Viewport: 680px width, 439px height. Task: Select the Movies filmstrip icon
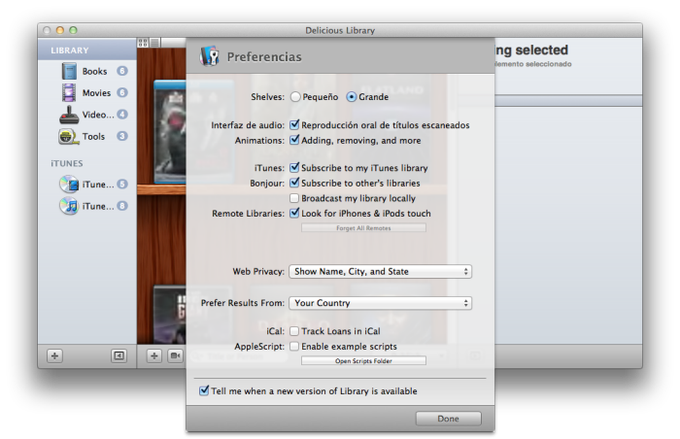[69, 93]
